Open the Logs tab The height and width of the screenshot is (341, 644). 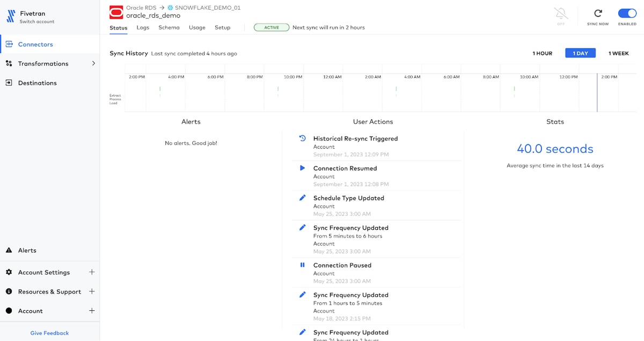143,27
